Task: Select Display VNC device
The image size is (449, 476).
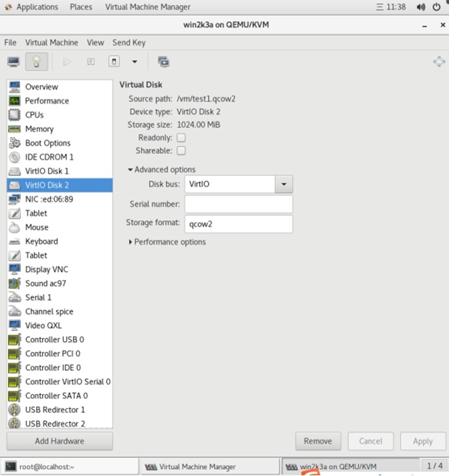Action: coord(60,269)
